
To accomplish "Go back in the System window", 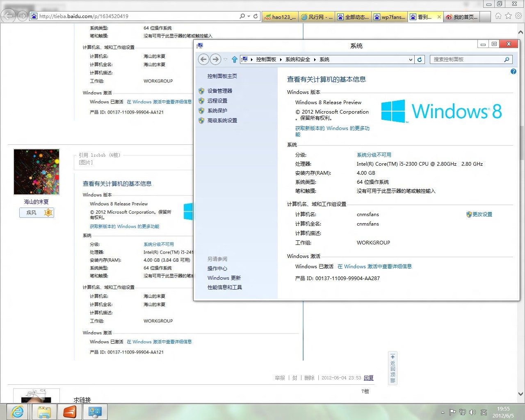I will coord(203,59).
